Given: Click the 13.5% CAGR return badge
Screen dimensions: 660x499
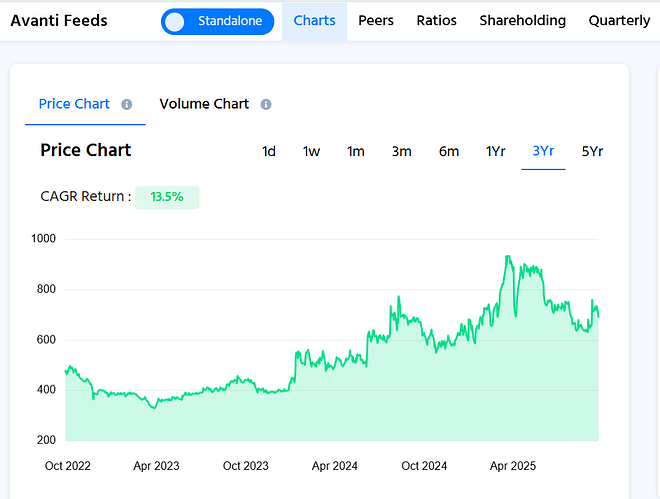Looking at the screenshot, I should point(167,197).
